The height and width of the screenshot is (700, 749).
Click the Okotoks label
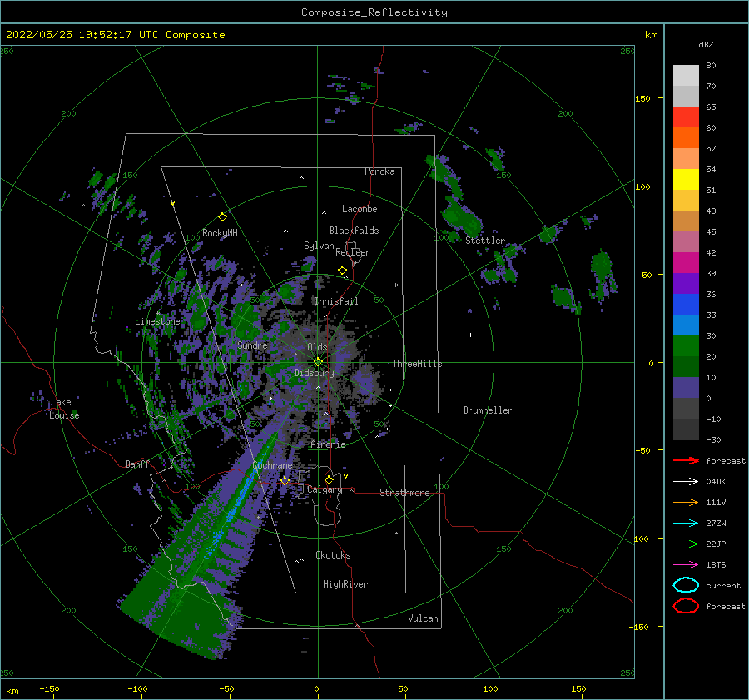pyautogui.click(x=333, y=555)
